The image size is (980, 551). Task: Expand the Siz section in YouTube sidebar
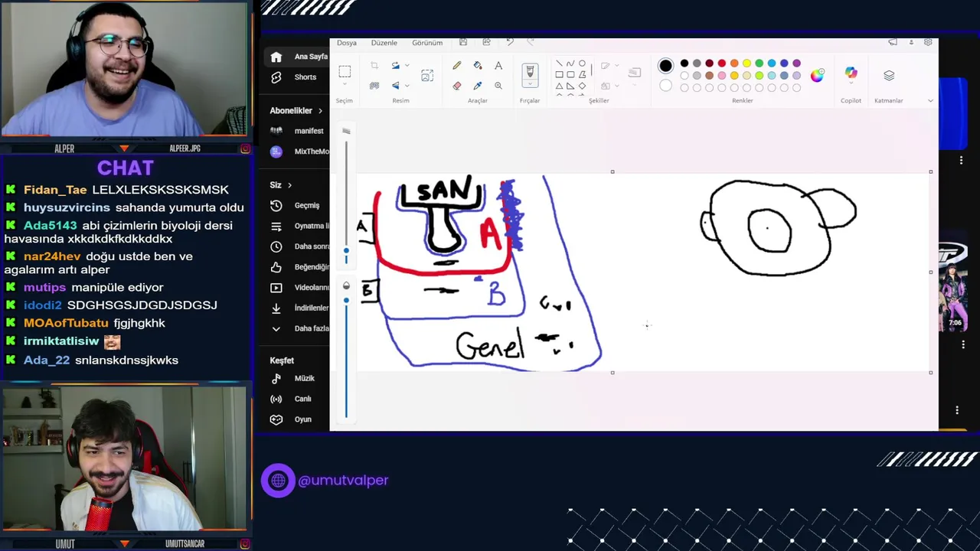click(x=281, y=184)
